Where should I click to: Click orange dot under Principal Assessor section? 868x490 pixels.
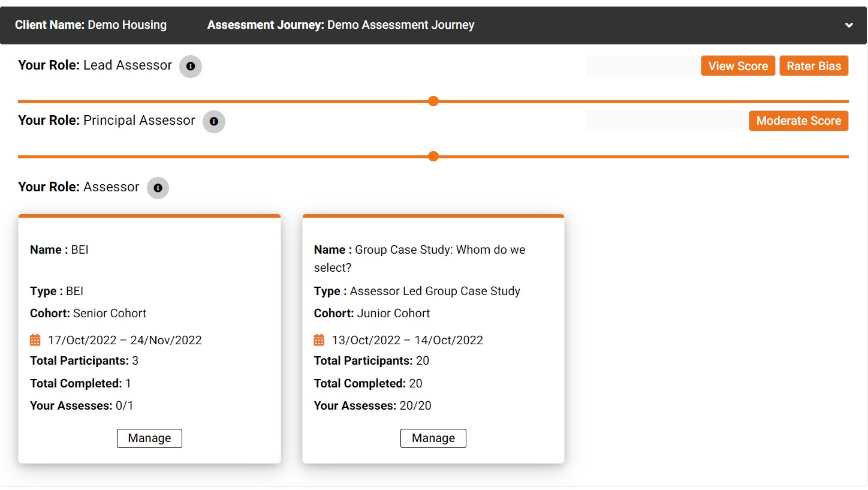click(433, 157)
